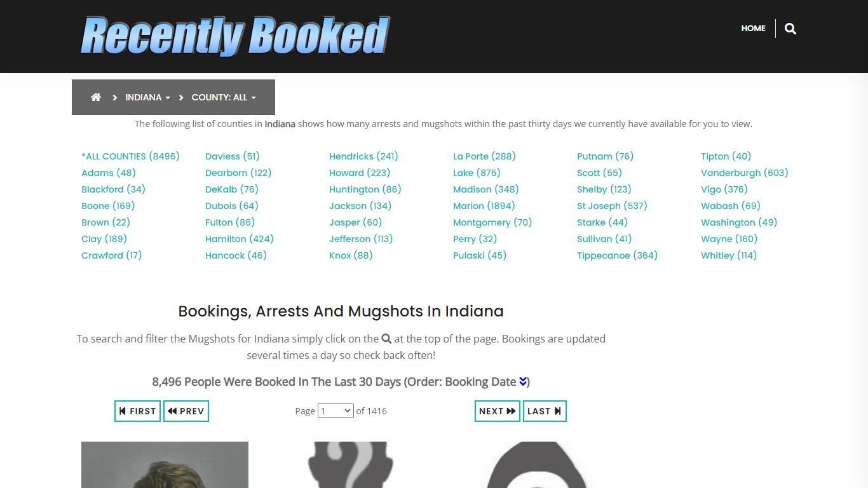Screen dimensions: 868x488
Task: Click the FIRST page button
Action: point(137,411)
